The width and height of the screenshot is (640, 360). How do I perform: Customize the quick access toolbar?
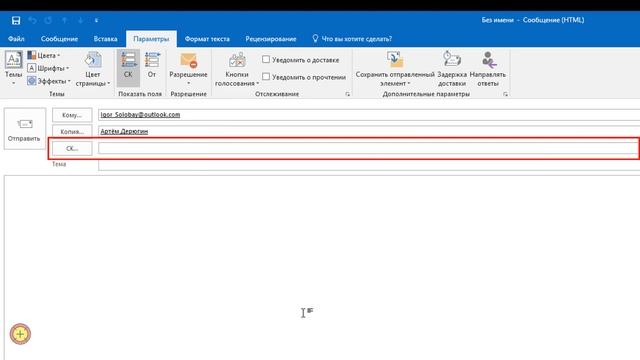(x=97, y=20)
